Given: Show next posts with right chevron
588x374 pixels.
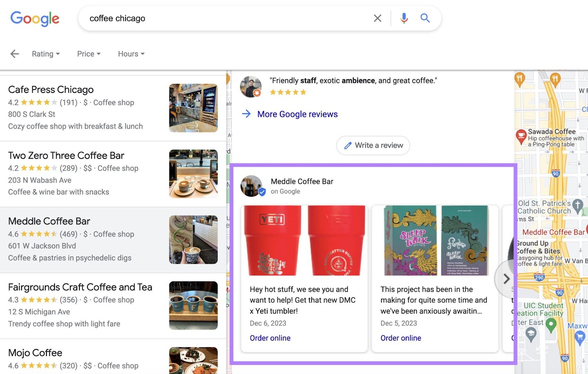Looking at the screenshot, I should (x=506, y=279).
